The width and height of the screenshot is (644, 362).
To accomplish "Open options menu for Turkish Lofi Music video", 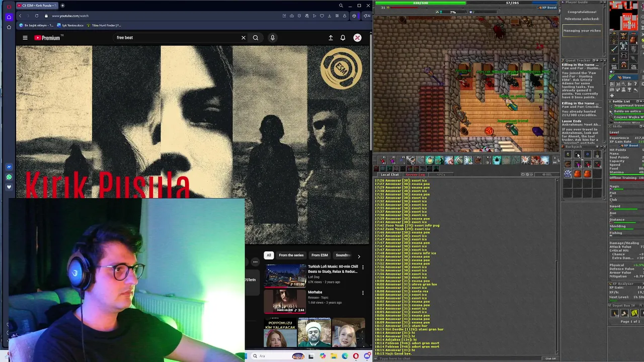I will click(363, 267).
